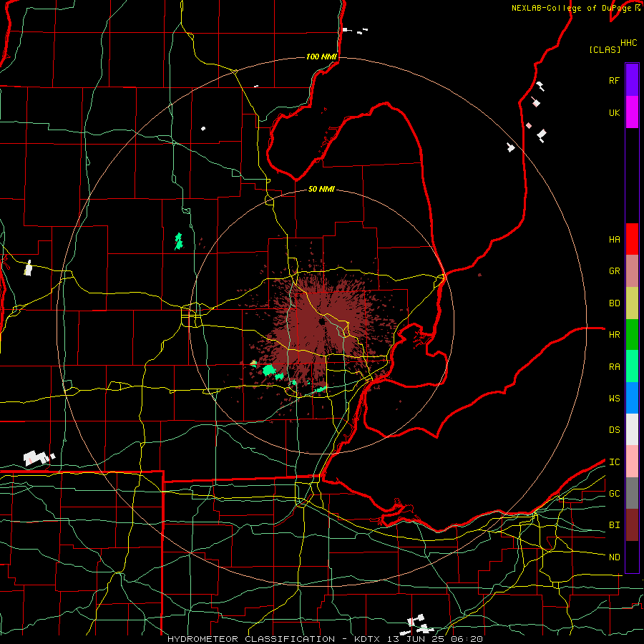644x644 pixels.
Task: Click the GR legend label
Action: point(614,271)
